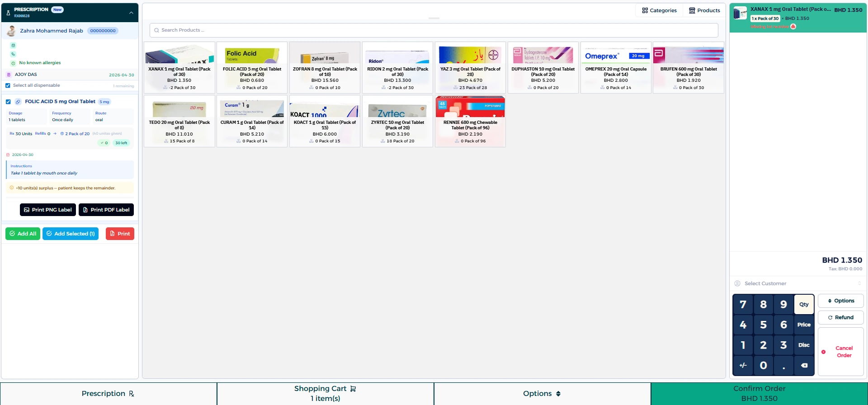
Task: Click keypad digit 0
Action: [763, 366]
